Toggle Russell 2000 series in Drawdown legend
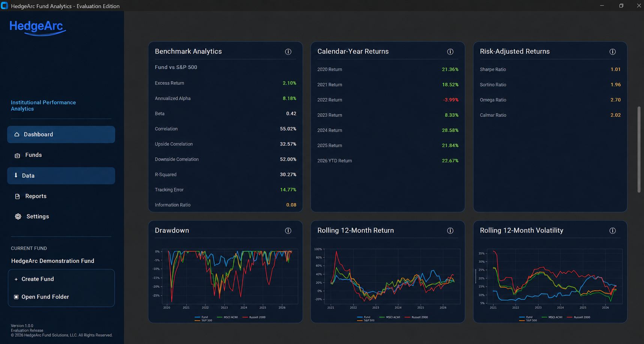 (254, 317)
